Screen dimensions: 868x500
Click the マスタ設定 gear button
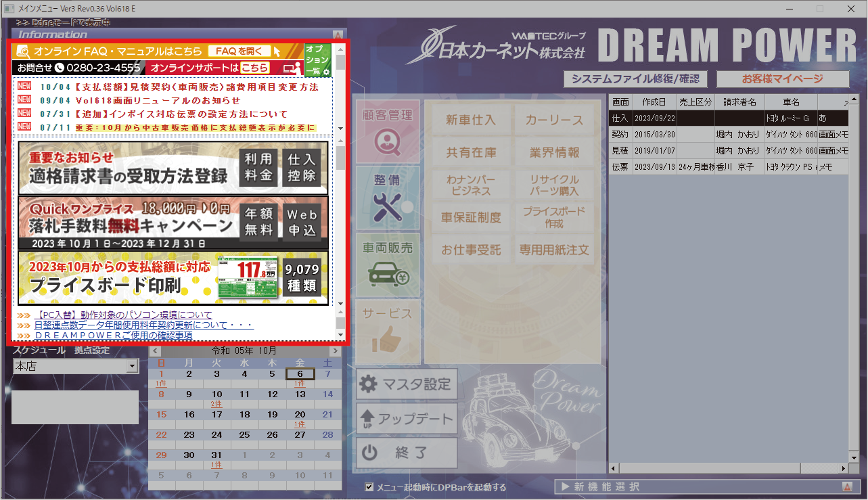coord(407,384)
